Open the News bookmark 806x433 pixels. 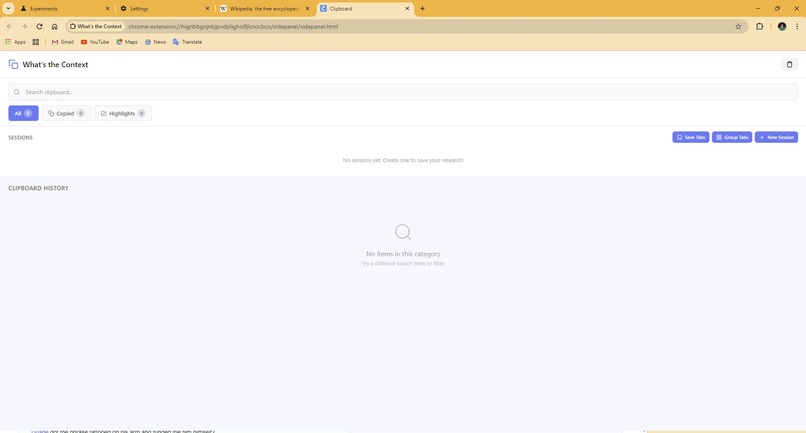click(x=155, y=42)
